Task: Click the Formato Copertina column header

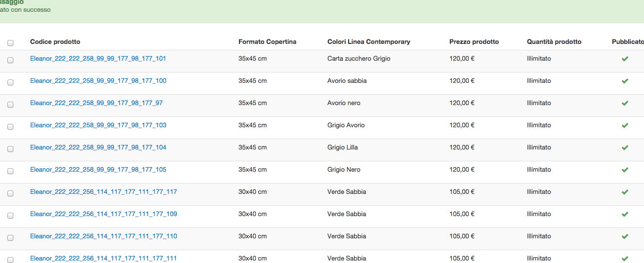Action: (267, 42)
